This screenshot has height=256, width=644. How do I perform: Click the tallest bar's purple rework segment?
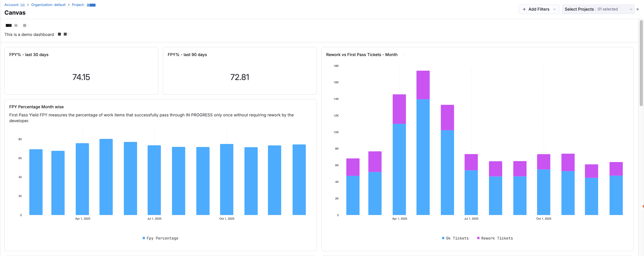[x=423, y=85]
